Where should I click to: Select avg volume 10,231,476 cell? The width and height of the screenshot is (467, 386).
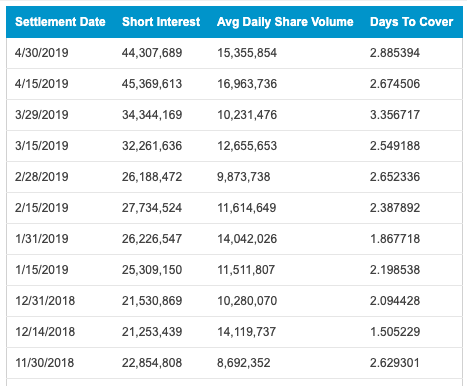pos(247,115)
